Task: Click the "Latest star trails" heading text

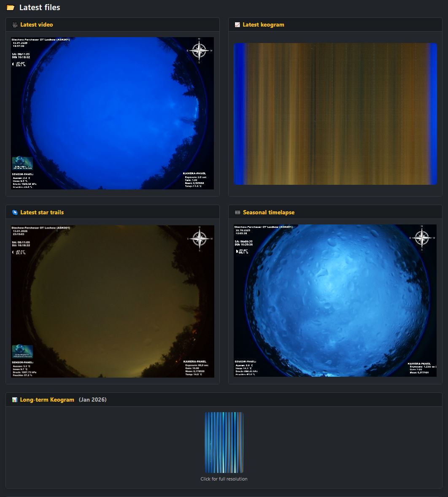Action: [x=42, y=212]
